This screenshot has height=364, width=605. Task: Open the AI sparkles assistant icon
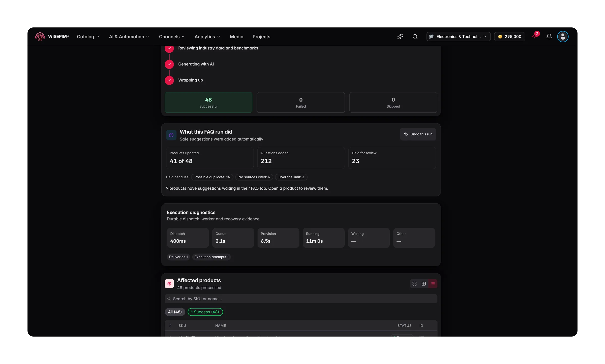click(x=400, y=37)
